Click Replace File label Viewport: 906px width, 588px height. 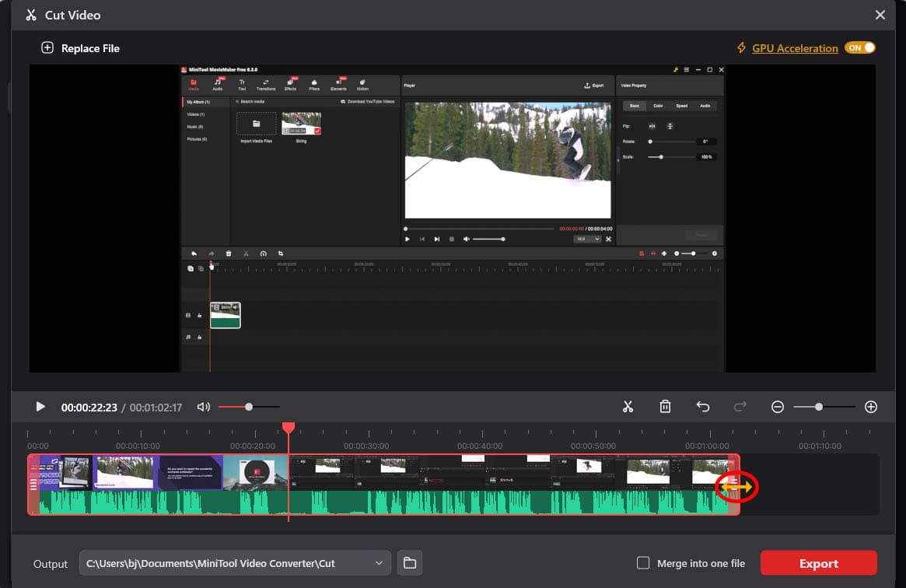point(90,48)
